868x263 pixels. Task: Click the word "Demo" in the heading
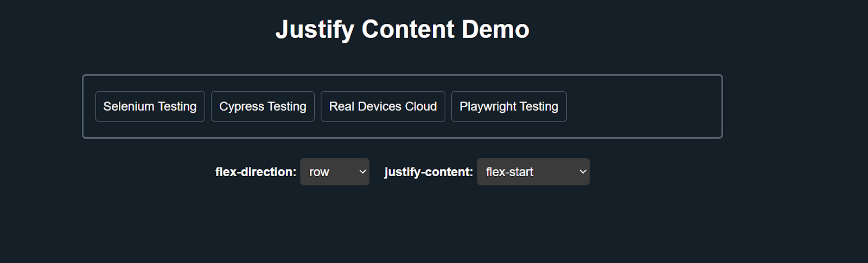(x=495, y=29)
